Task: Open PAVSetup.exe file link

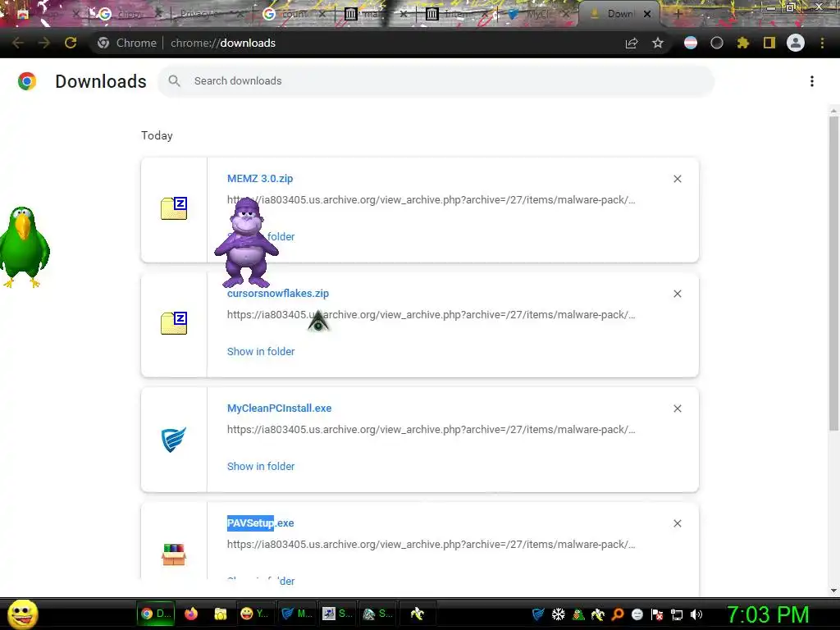Action: tap(260, 523)
